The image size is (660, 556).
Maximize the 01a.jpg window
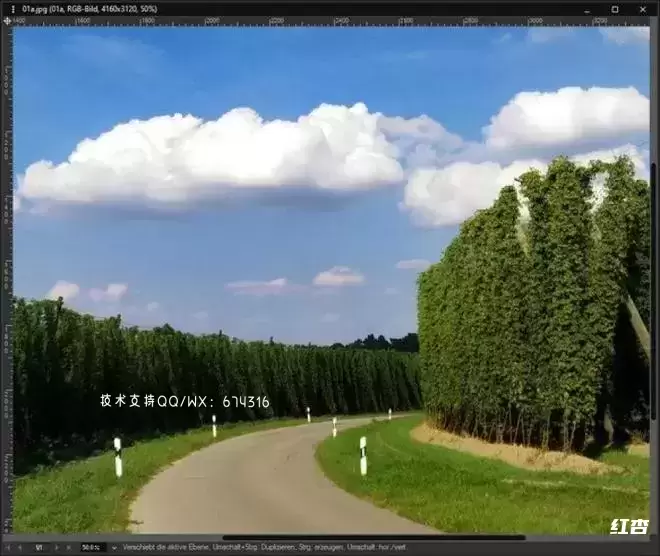click(x=615, y=9)
